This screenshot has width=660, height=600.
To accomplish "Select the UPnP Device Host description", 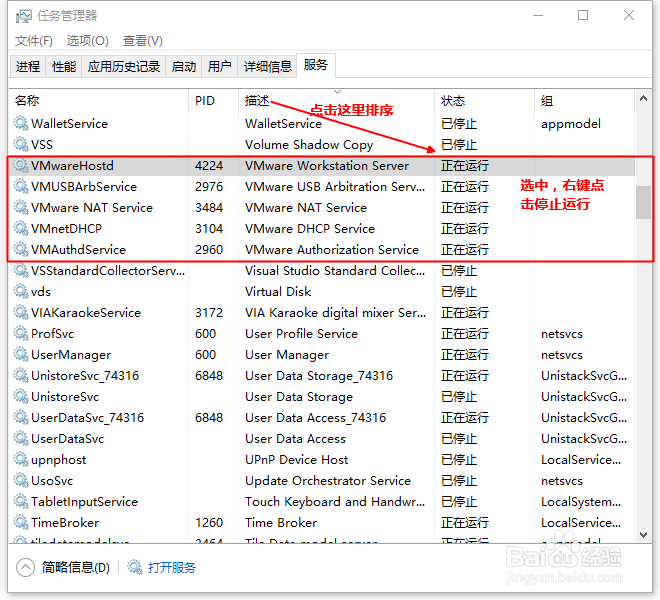I will [297, 460].
